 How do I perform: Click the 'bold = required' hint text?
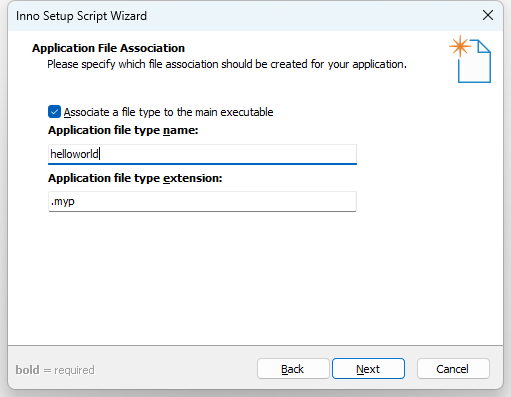tap(55, 370)
